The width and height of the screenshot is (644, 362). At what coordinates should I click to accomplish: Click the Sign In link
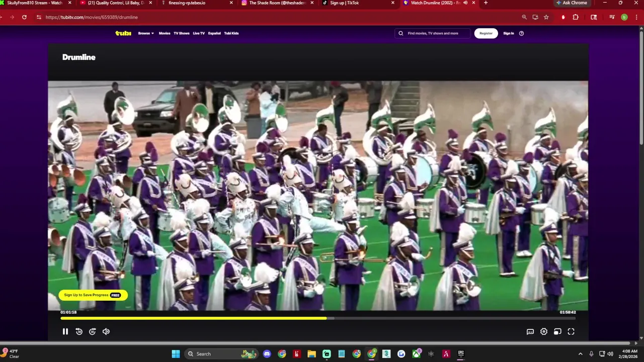click(509, 33)
